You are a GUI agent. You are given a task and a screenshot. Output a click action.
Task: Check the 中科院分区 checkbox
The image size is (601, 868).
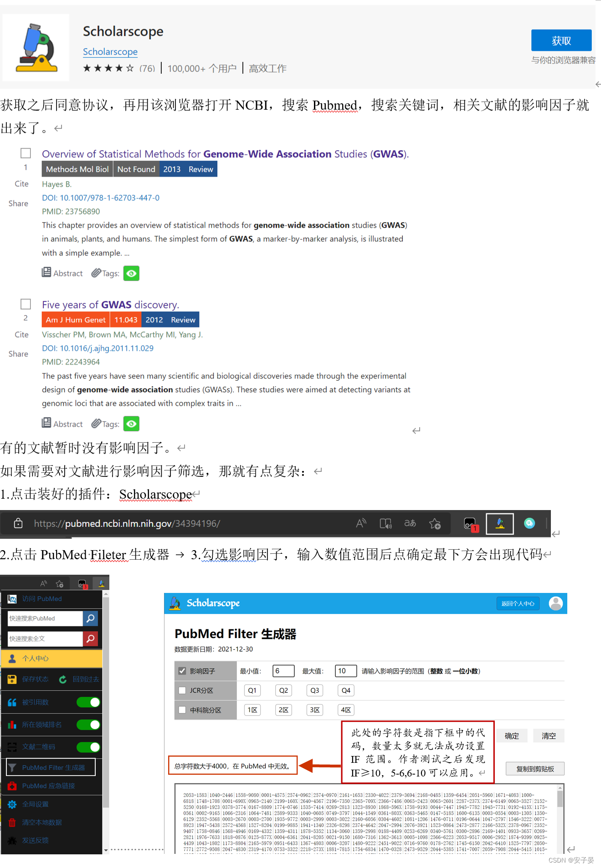(182, 710)
